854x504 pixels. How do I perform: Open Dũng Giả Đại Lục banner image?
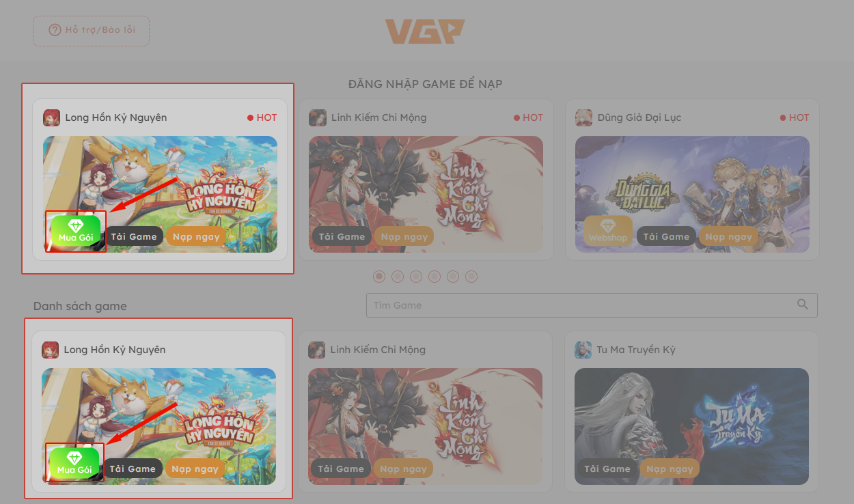(x=692, y=194)
